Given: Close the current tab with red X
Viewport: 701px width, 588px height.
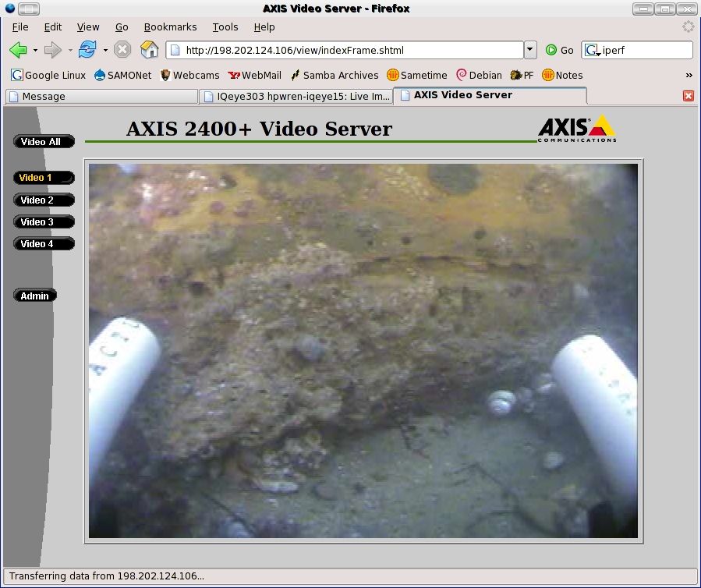Looking at the screenshot, I should 689,96.
